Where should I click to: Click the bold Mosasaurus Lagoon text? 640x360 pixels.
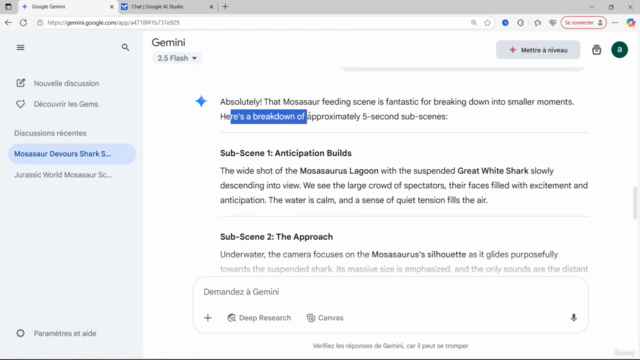339,171
